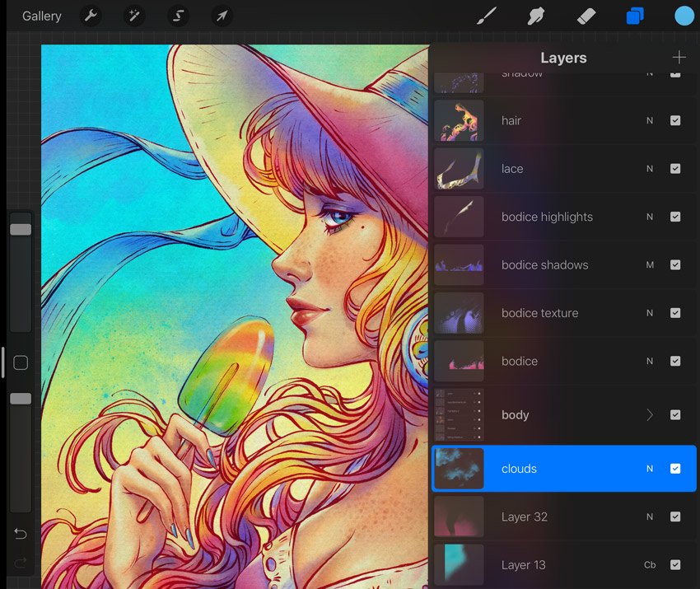Open the Adjustments magic wand menu
Viewport: 700px width, 589px height.
pyautogui.click(x=133, y=16)
